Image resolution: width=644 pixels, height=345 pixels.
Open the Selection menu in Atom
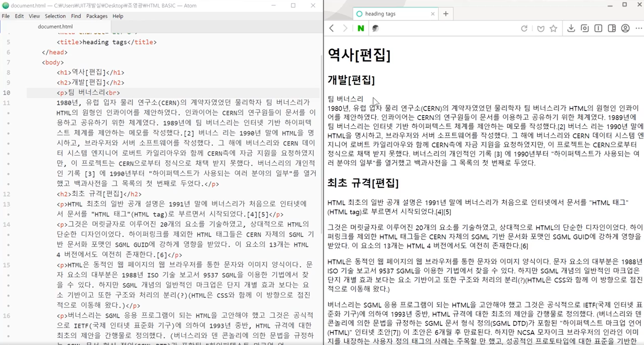55,16
